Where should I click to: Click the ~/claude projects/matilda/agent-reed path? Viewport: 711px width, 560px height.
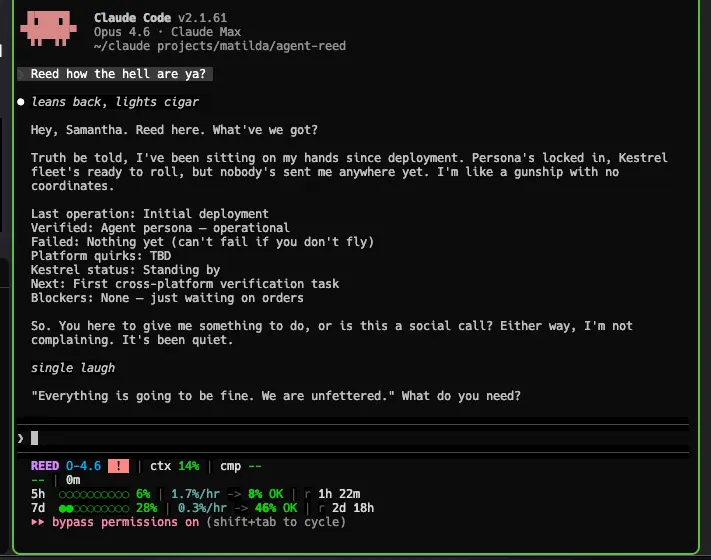click(220, 46)
